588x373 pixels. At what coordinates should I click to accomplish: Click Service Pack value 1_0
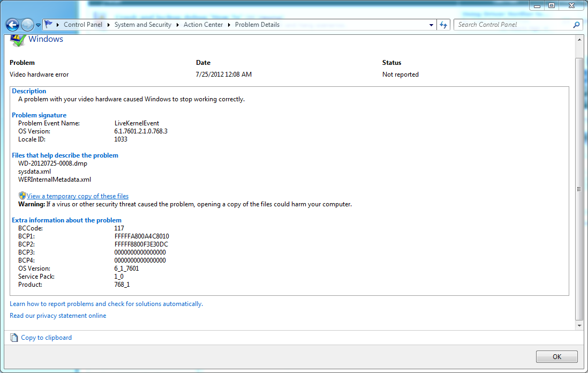coord(119,277)
